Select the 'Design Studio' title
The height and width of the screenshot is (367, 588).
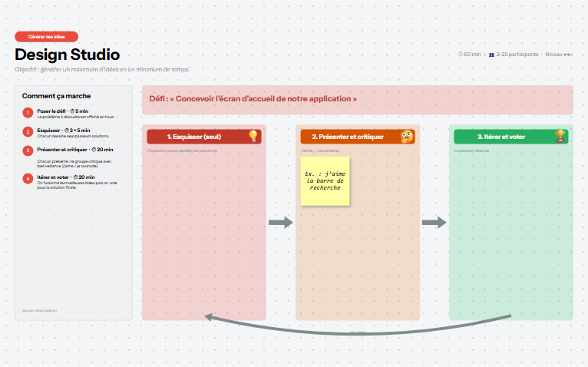(67, 55)
